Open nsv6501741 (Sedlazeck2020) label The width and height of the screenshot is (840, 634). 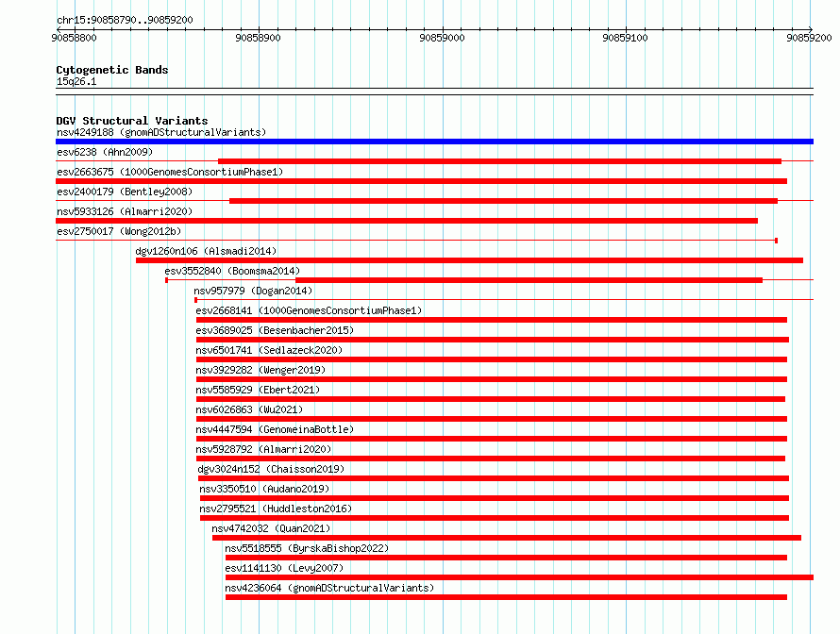coord(270,350)
